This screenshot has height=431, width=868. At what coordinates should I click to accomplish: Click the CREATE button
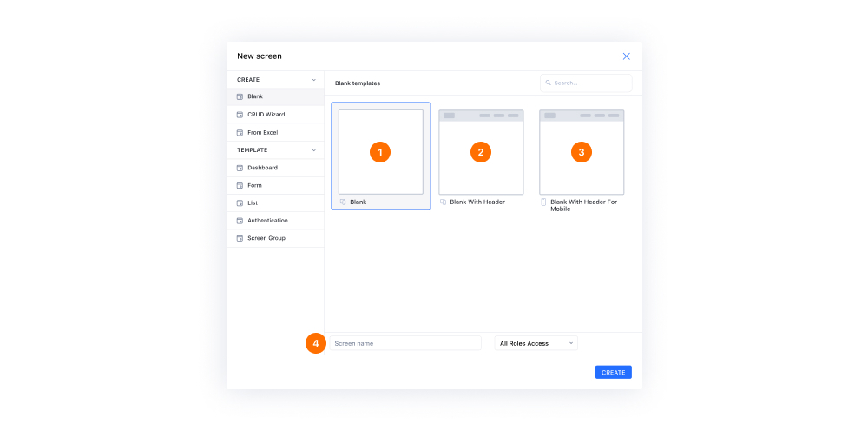coord(614,372)
